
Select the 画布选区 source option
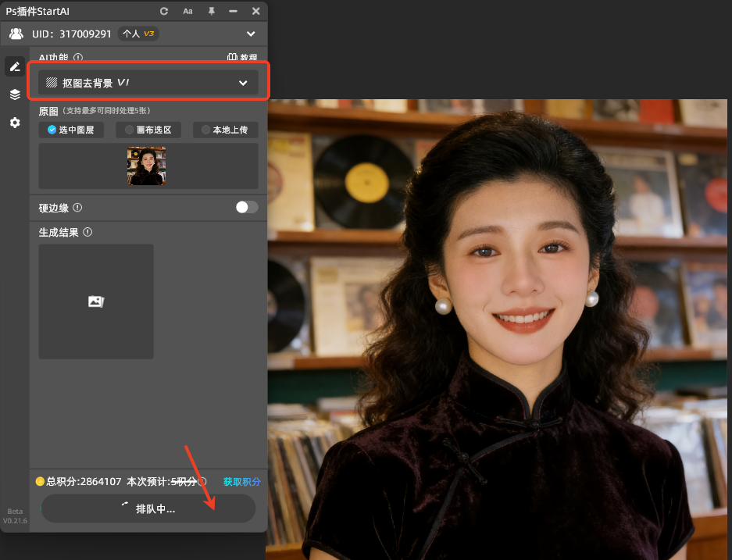pyautogui.click(x=148, y=130)
